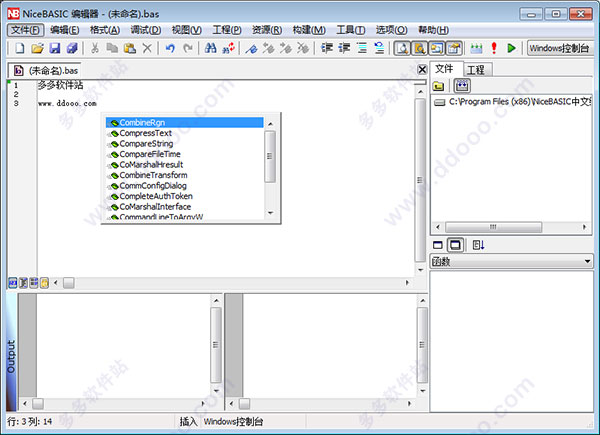Image resolution: width=600 pixels, height=435 pixels.
Task: Redo the last undone action
Action: pyautogui.click(x=188, y=48)
